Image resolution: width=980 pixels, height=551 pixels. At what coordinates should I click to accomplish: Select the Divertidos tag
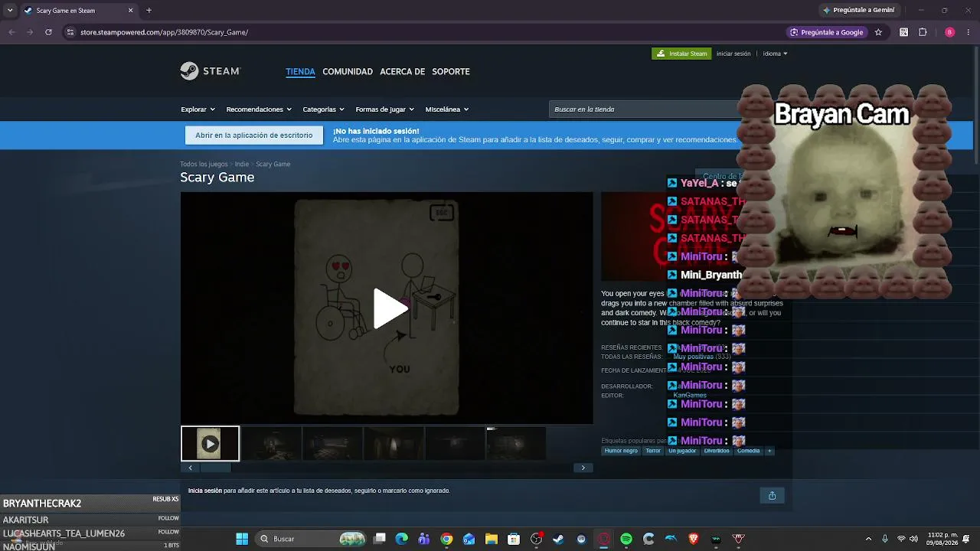(717, 451)
